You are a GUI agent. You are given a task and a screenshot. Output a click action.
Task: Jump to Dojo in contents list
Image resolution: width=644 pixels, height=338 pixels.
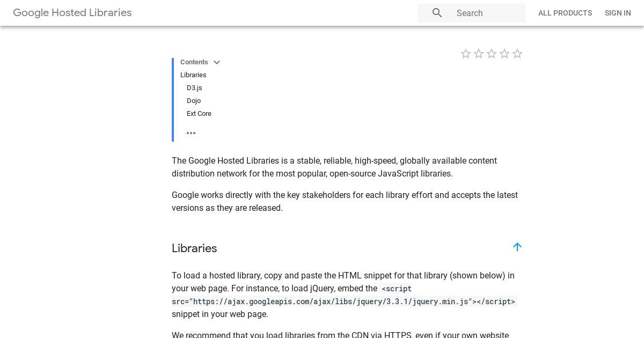194,101
